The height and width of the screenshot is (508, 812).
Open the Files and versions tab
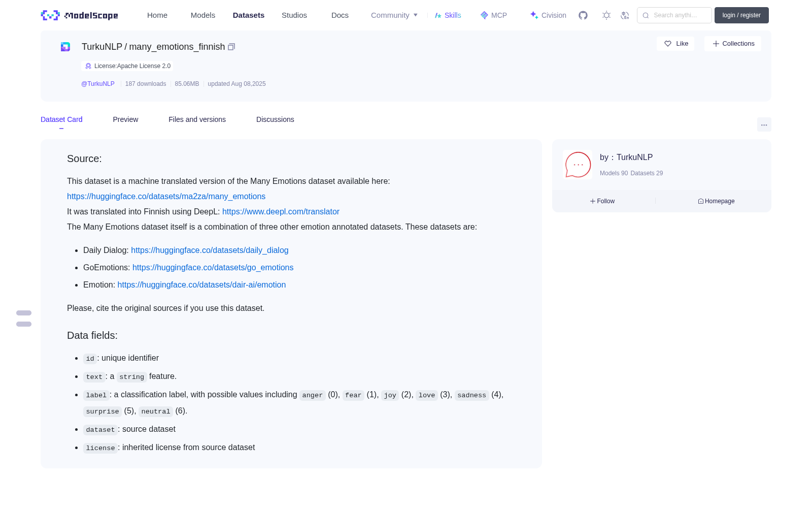197,119
